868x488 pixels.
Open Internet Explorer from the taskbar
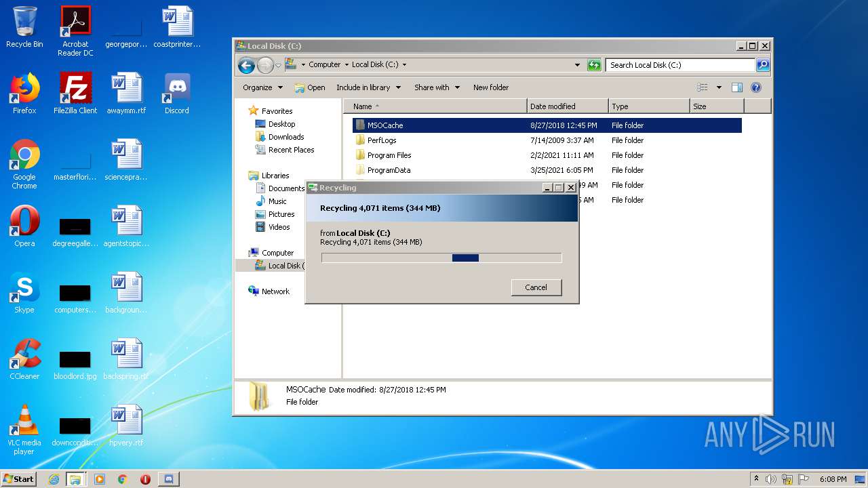pos(54,479)
